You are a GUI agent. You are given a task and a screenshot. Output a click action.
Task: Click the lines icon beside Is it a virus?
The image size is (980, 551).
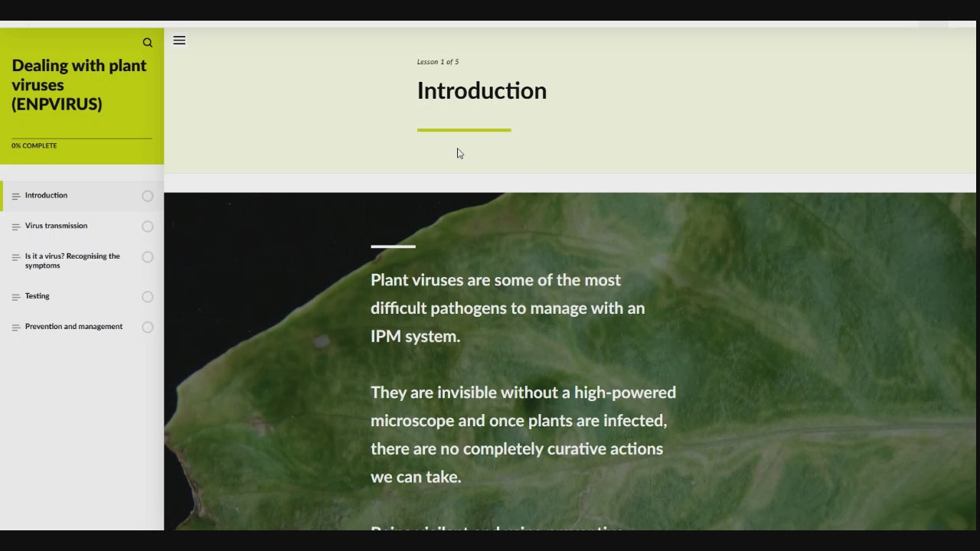tap(16, 258)
